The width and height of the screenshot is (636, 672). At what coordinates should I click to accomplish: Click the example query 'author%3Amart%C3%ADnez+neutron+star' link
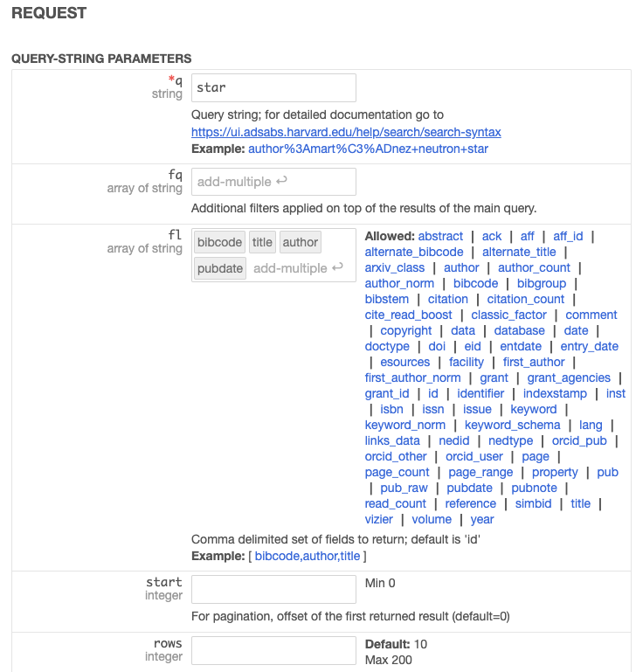tap(368, 149)
